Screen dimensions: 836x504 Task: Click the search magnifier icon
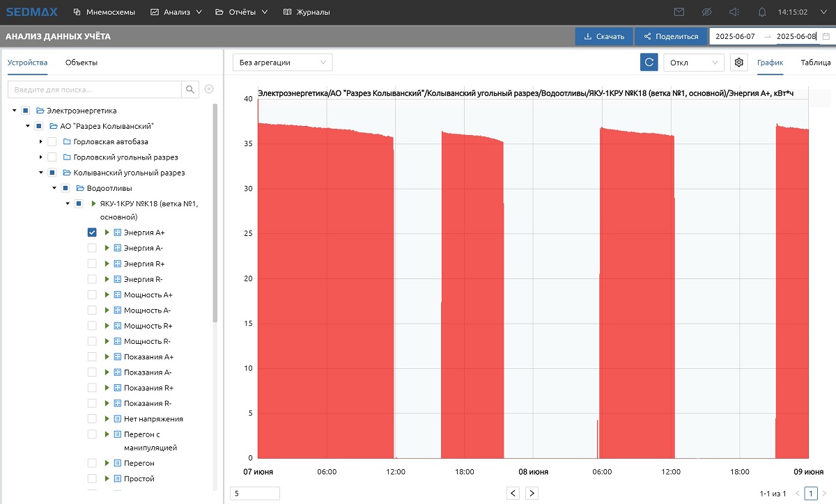[x=190, y=90]
